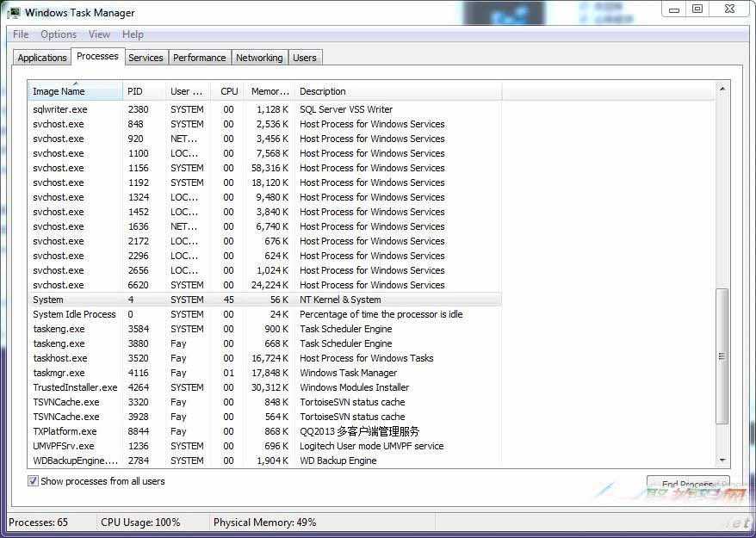This screenshot has width=756, height=538.
Task: Open the File menu
Action: tap(20, 34)
